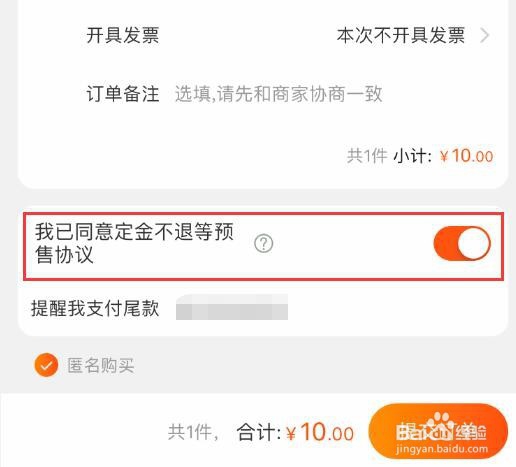Image resolution: width=516 pixels, height=467 pixels.
Task: Click the question mark help icon
Action: point(263,243)
